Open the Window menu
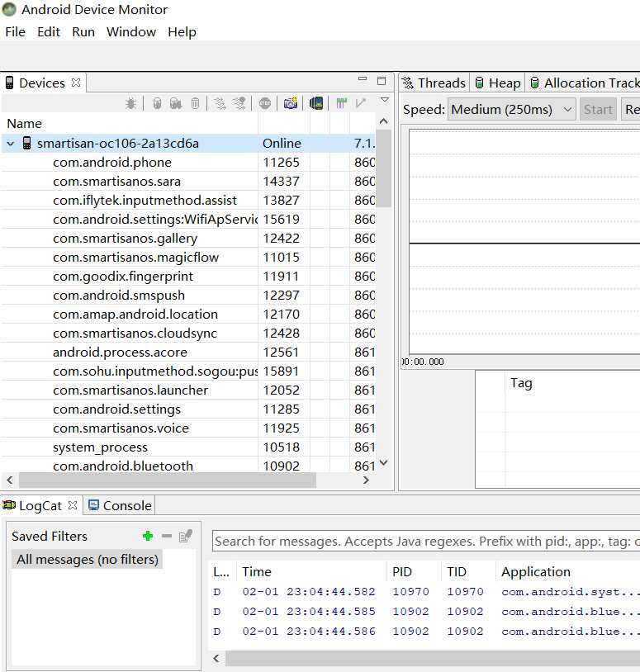Screen dimensions: 640x672 pyautogui.click(x=131, y=32)
